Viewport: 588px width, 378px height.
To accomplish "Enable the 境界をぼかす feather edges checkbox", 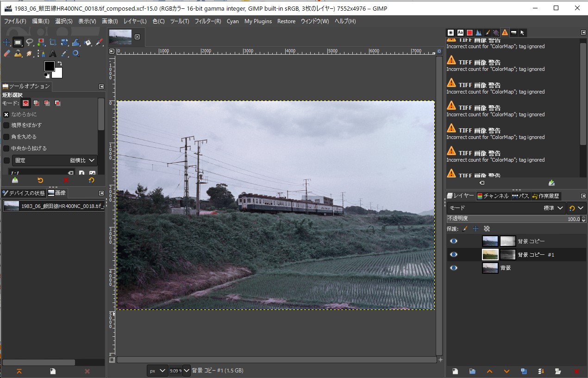I will pyautogui.click(x=6, y=125).
